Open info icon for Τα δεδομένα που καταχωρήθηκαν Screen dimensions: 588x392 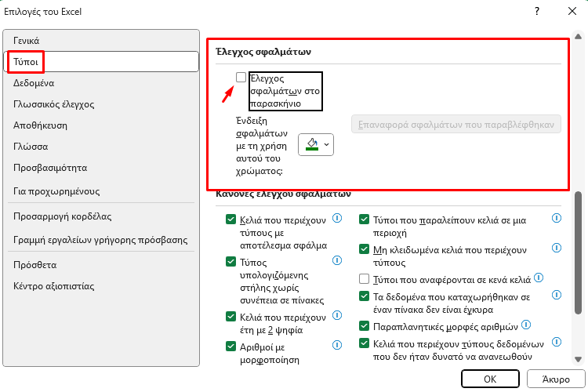click(557, 296)
